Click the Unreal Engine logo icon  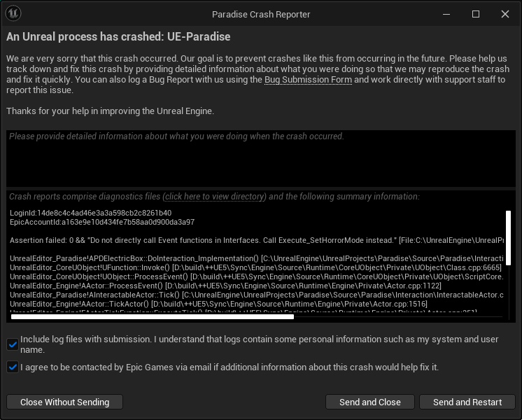coord(14,14)
